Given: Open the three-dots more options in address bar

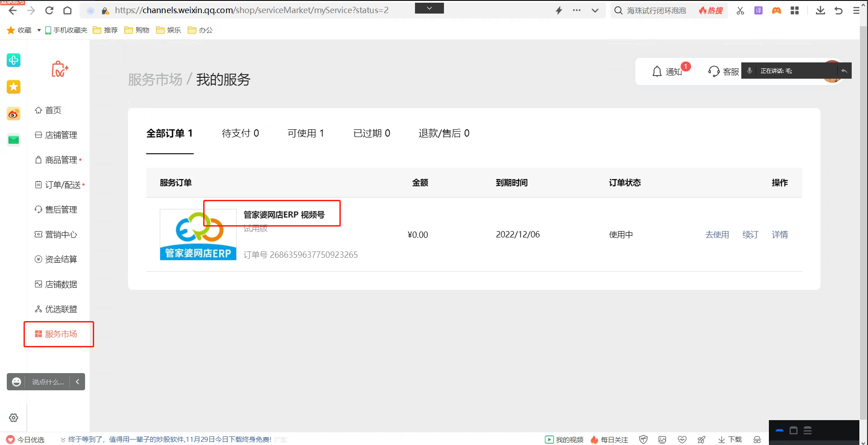Looking at the screenshot, I should [577, 10].
